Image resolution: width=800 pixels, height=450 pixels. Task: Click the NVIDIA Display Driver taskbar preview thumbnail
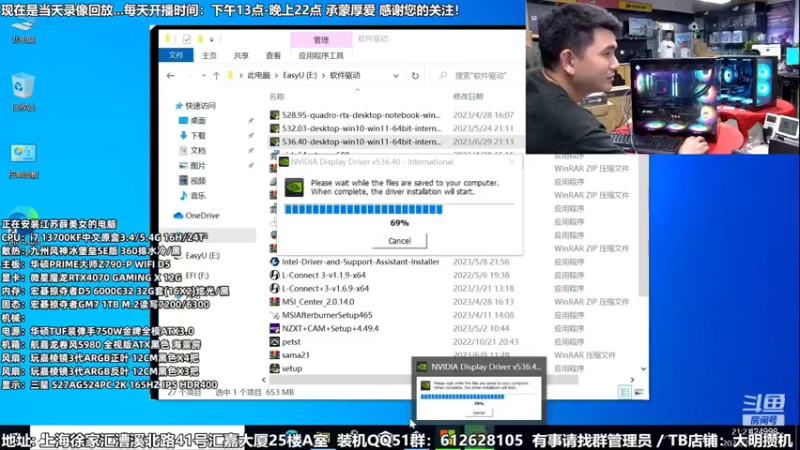click(x=479, y=398)
